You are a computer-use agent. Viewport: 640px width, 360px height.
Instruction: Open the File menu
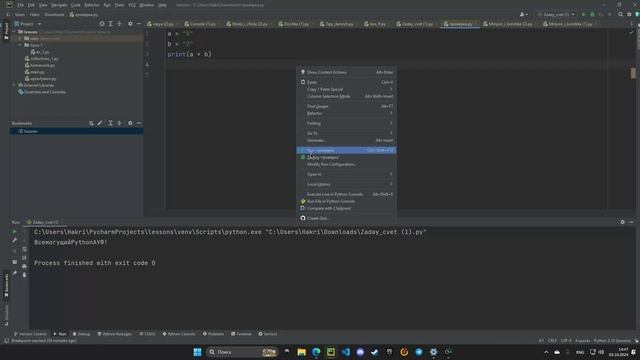coord(20,5)
